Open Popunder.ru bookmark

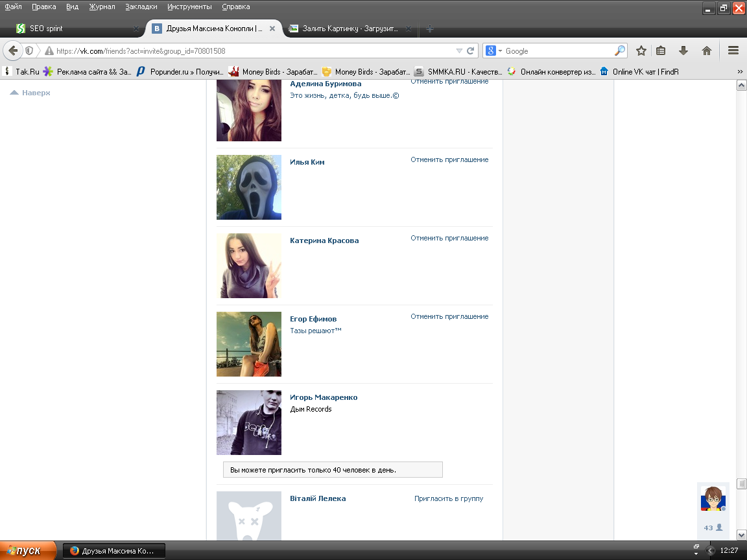pos(180,72)
